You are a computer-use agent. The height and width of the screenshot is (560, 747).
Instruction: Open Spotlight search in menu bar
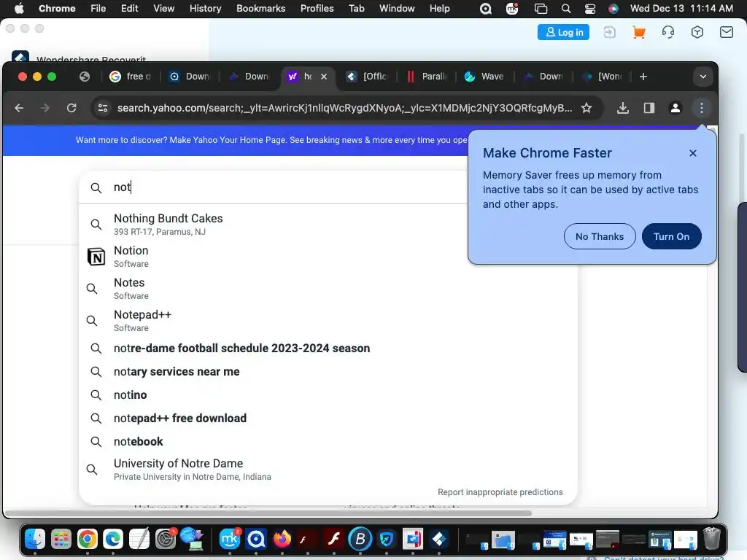[565, 9]
